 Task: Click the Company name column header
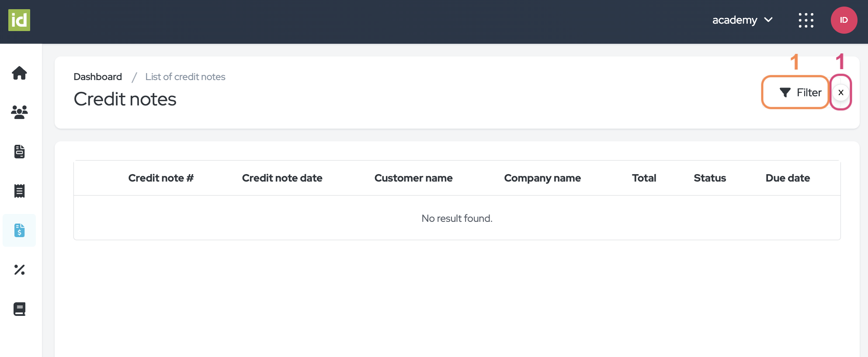click(542, 178)
